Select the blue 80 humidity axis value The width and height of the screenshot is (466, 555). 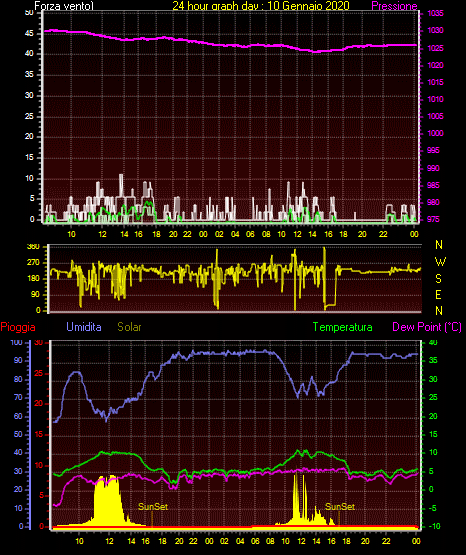[18, 379]
